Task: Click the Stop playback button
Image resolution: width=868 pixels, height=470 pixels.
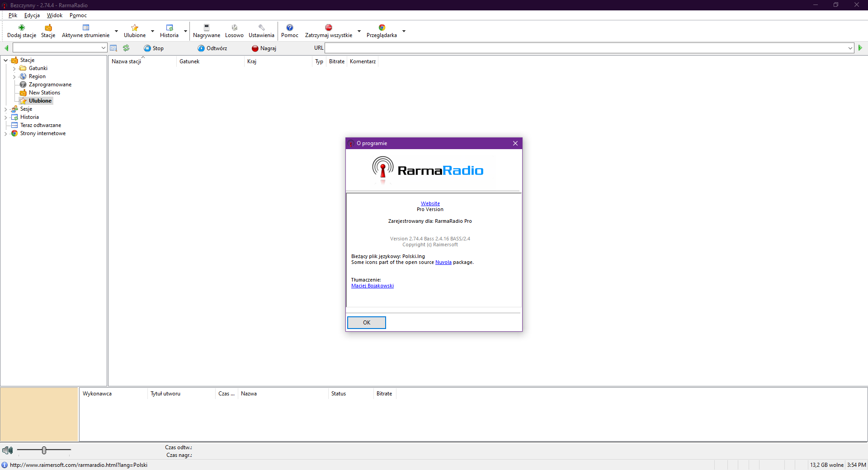Action: 154,48
